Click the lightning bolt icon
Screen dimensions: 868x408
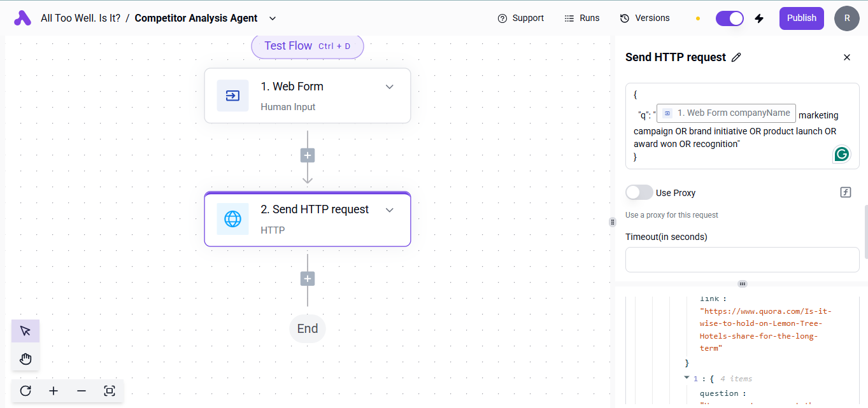(759, 18)
